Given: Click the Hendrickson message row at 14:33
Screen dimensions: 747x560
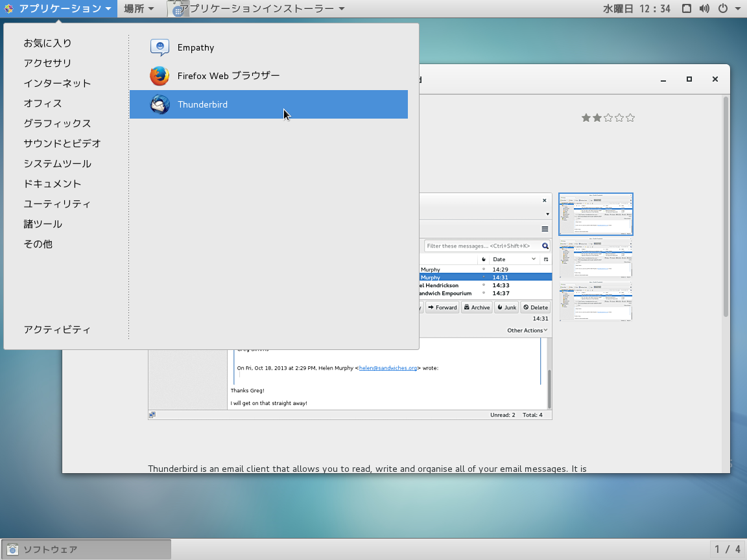Looking at the screenshot, I should tap(486, 286).
